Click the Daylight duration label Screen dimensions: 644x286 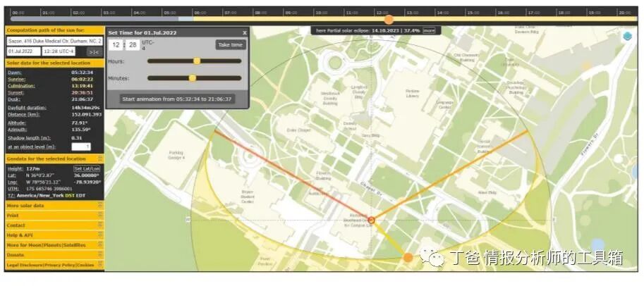[27, 108]
